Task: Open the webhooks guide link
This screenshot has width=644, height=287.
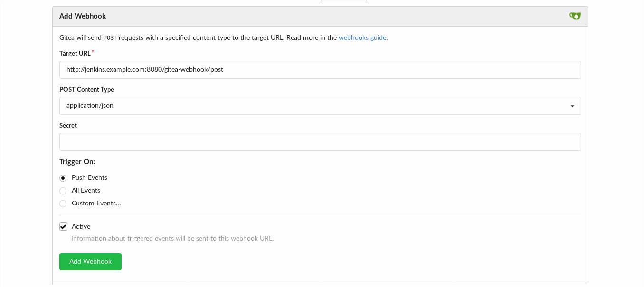Action: pyautogui.click(x=362, y=37)
